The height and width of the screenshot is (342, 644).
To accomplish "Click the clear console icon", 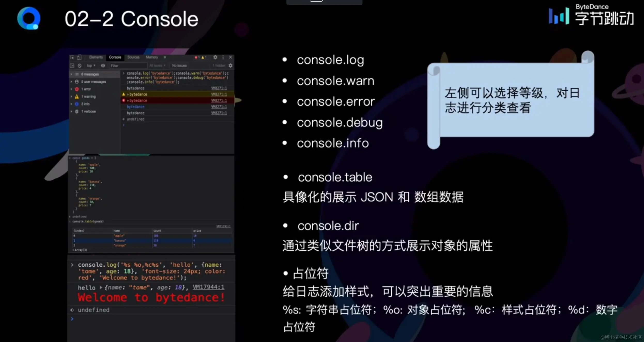I will pos(80,66).
